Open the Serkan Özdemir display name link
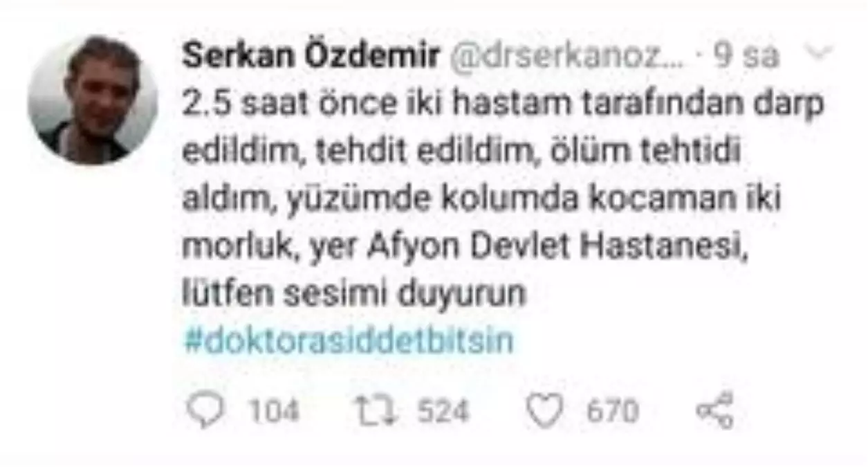The width and height of the screenshot is (868, 467). 311,57
